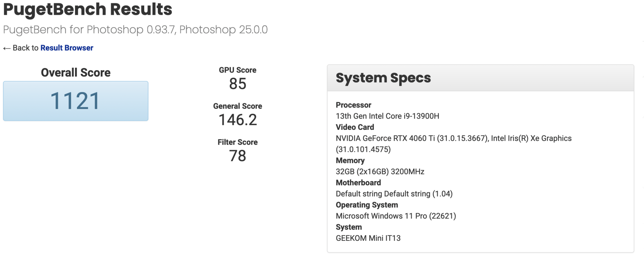Click the General Score label
Viewport: 644px width, 263px height.
pyautogui.click(x=238, y=106)
